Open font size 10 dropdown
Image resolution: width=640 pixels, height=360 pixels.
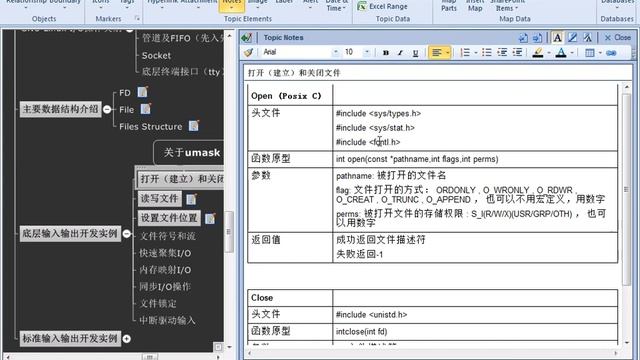click(x=367, y=52)
